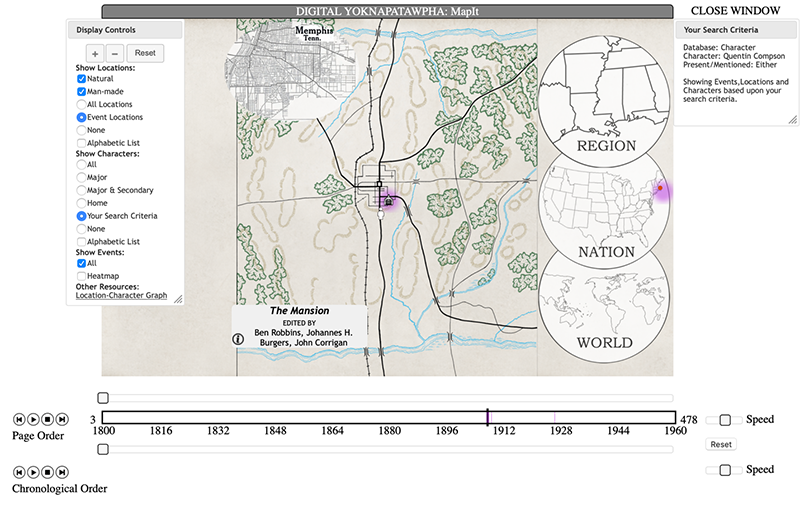
Task: Click the DIGITAL YOKNAPATAWPHA: MapIt title bar
Action: [387, 11]
